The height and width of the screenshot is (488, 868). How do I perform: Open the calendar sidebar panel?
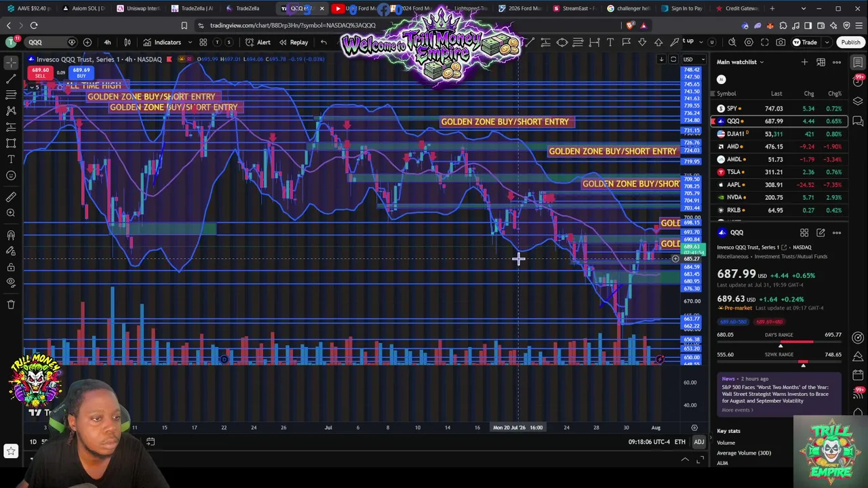(858, 375)
